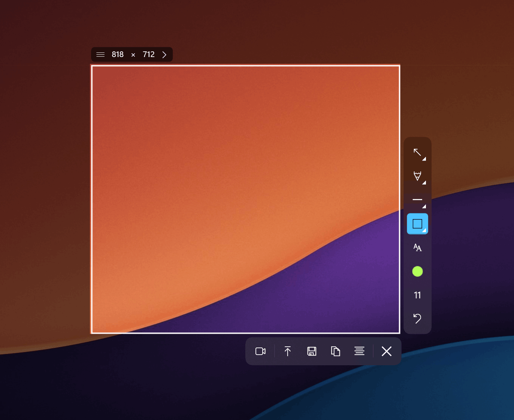Save the screenshot to a file
This screenshot has width=514, height=420.
pos(311,351)
